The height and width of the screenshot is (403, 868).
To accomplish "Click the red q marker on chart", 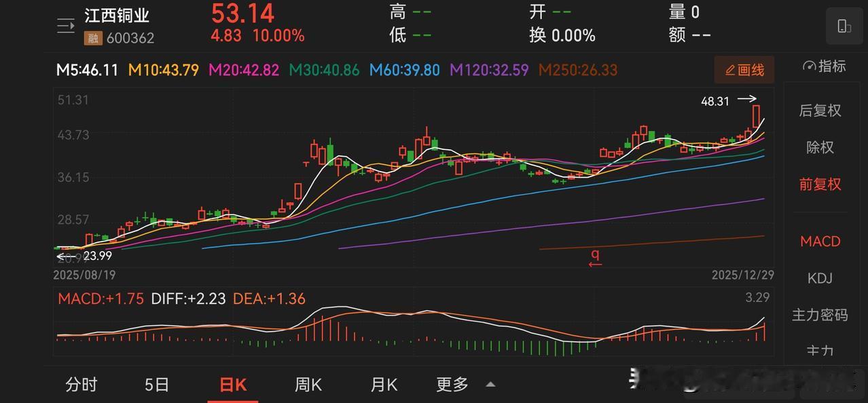I will [x=595, y=257].
